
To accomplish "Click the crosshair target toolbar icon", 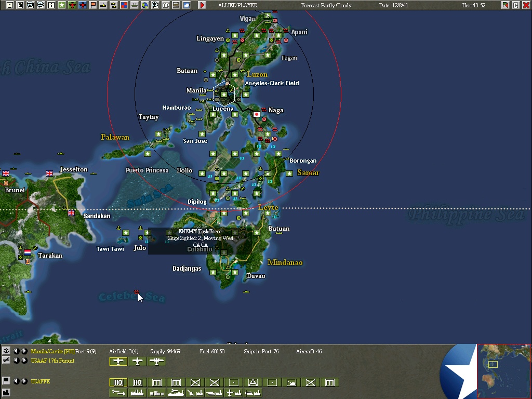I will click(155, 5).
